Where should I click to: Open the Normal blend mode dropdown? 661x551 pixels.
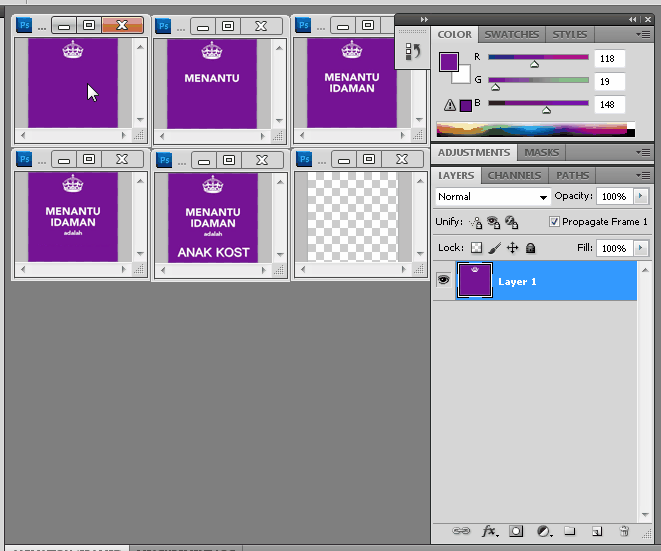click(x=493, y=197)
